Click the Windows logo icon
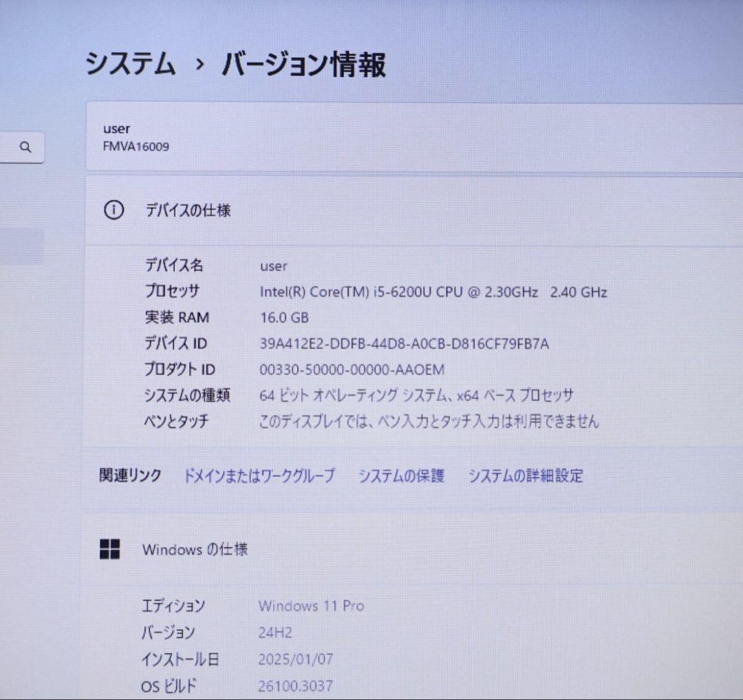The image size is (743, 700). click(x=109, y=549)
